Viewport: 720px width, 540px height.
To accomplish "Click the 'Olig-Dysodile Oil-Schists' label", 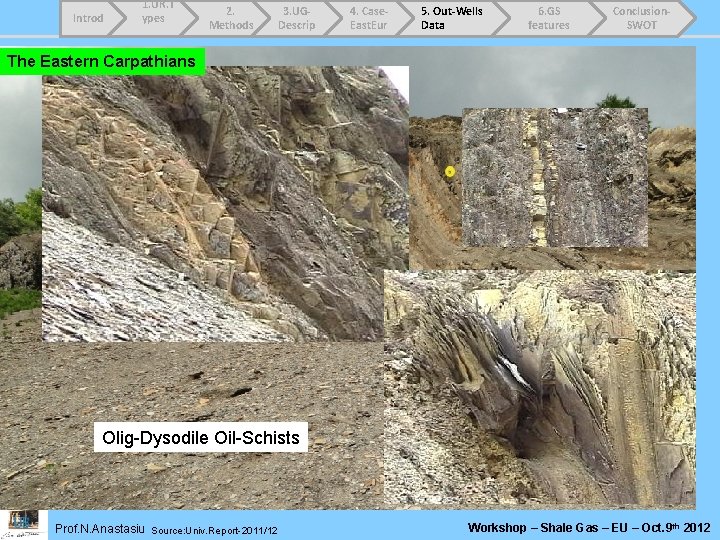I will coord(201,437).
